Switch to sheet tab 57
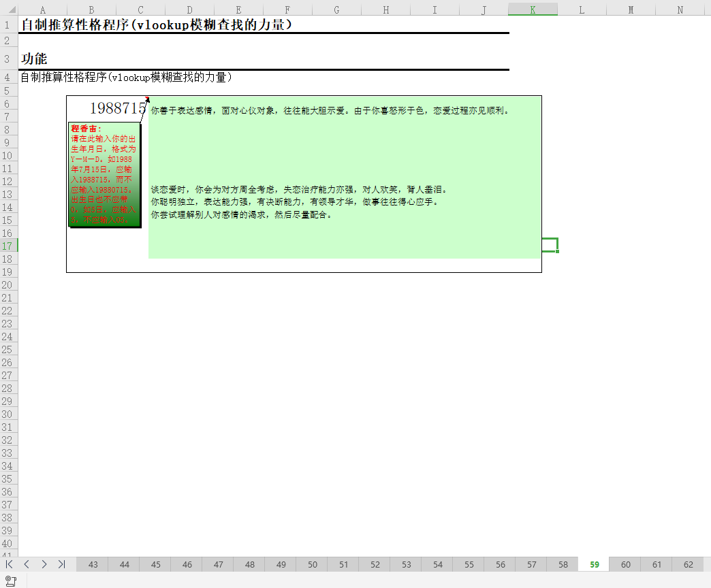This screenshot has width=711, height=588. coord(531,564)
